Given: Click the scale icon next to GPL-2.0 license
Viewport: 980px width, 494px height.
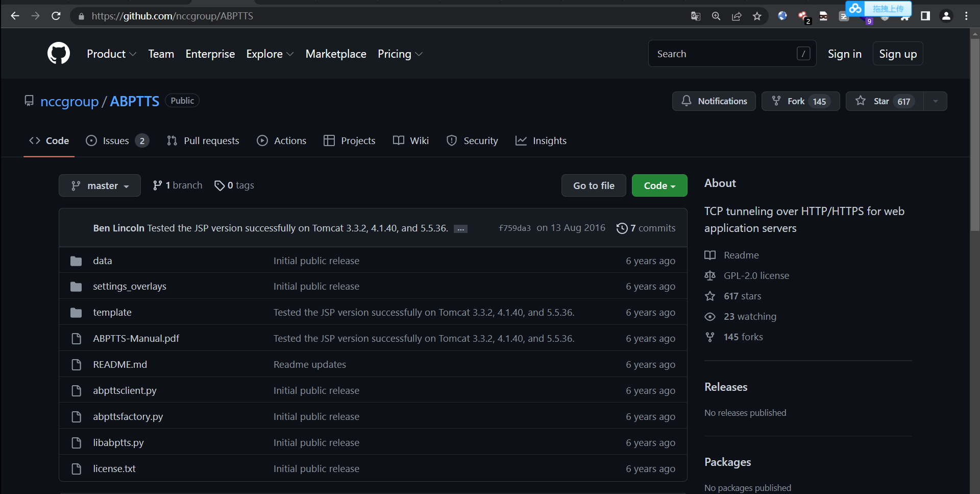Looking at the screenshot, I should click(x=710, y=276).
